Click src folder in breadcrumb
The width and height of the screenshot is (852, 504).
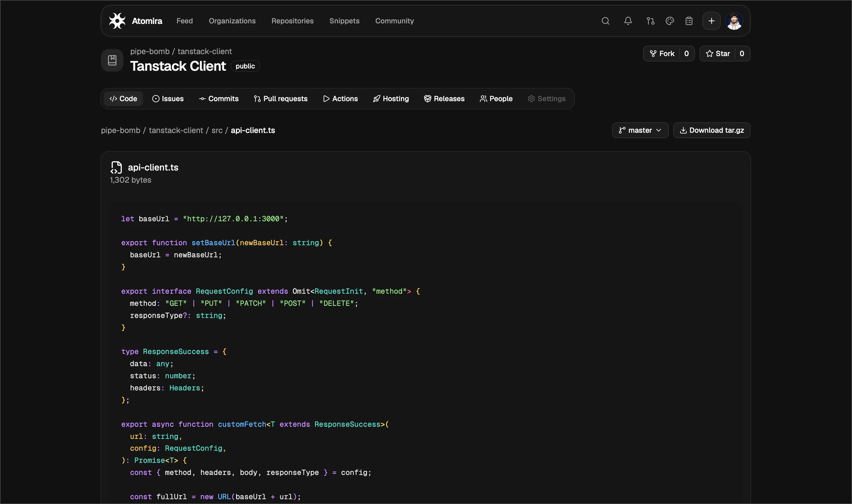point(217,131)
